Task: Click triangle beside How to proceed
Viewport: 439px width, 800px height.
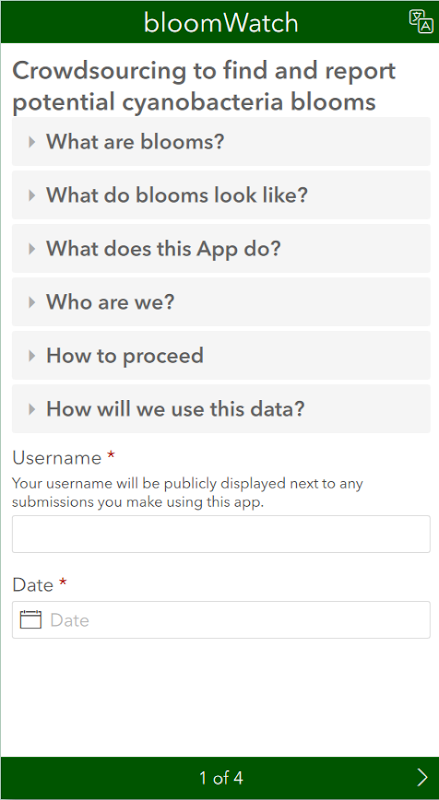Action: (32, 355)
